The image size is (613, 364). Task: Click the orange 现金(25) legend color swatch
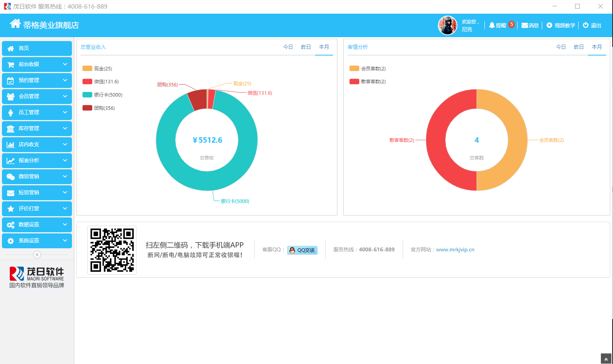(87, 68)
